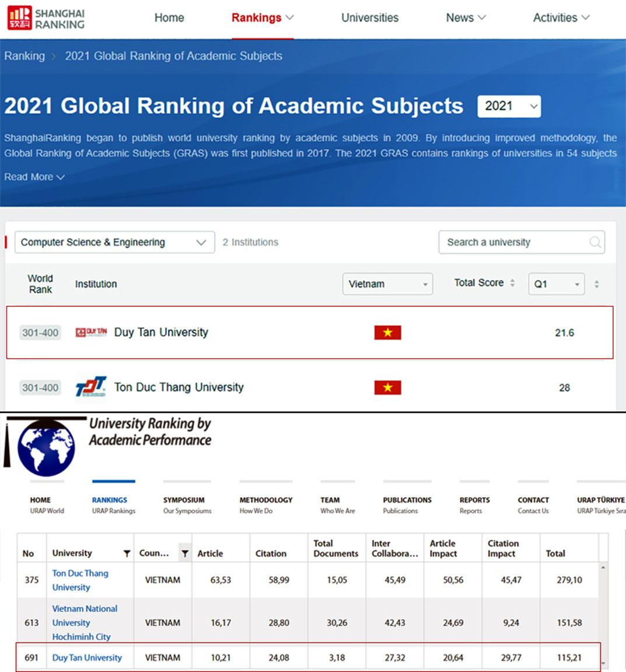Expand the Read More section
Screen dimensions: 626x672
(x=34, y=177)
